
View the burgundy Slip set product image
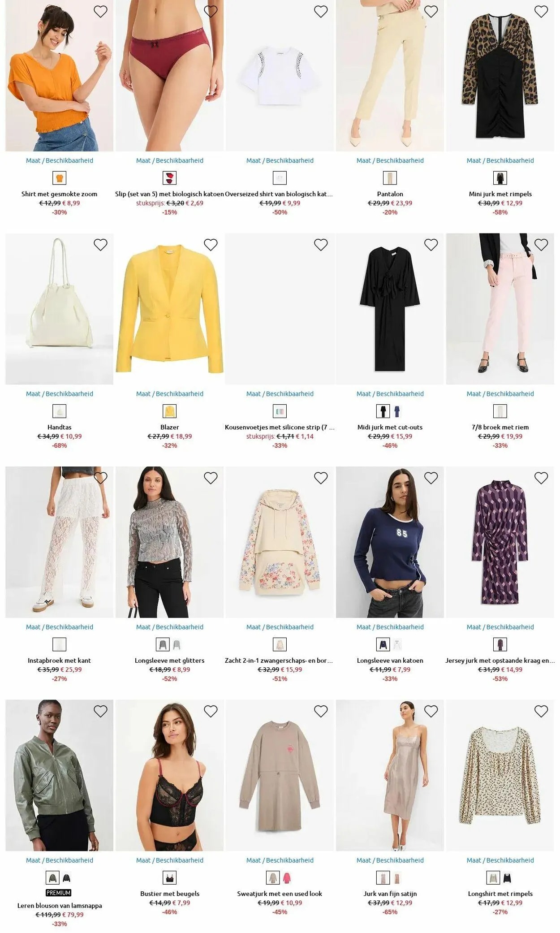click(169, 75)
